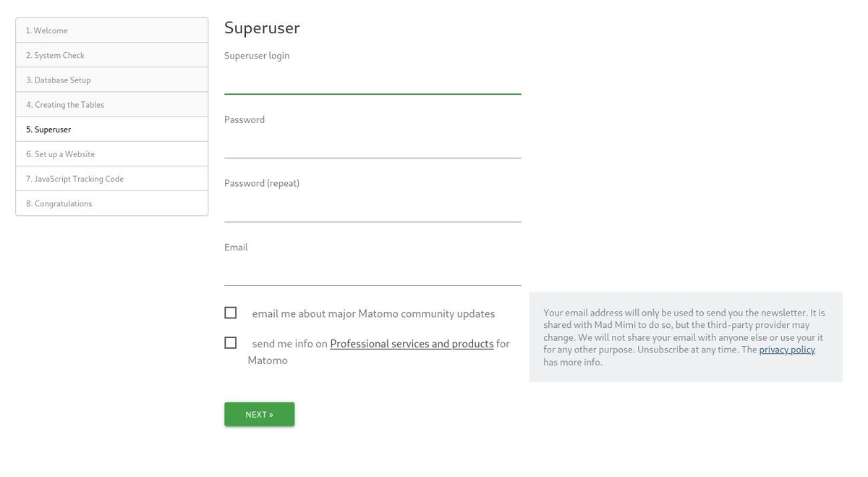The height and width of the screenshot is (477, 868).
Task: Click the Email input field
Action: (x=372, y=272)
